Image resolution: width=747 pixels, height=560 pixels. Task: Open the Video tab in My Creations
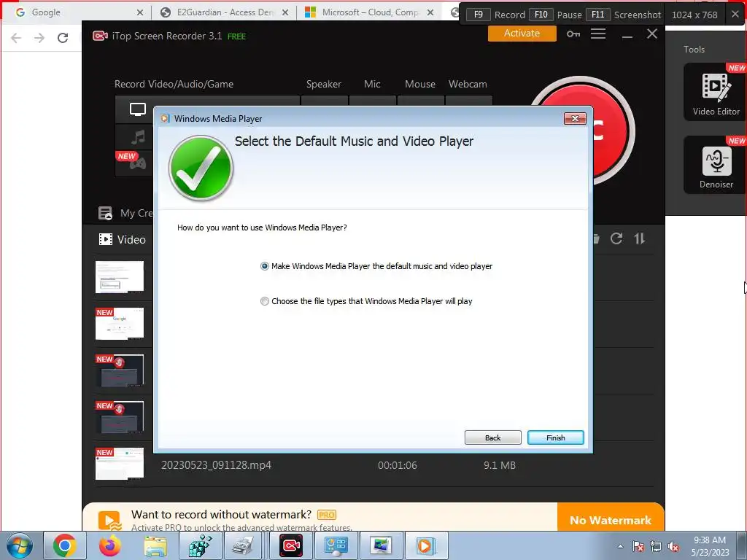[123, 239]
